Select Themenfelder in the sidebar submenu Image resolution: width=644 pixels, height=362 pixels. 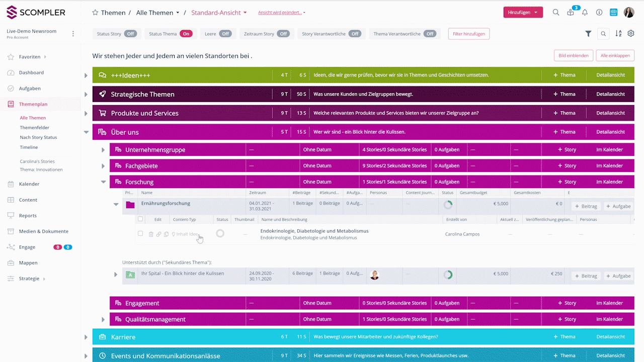pyautogui.click(x=35, y=128)
